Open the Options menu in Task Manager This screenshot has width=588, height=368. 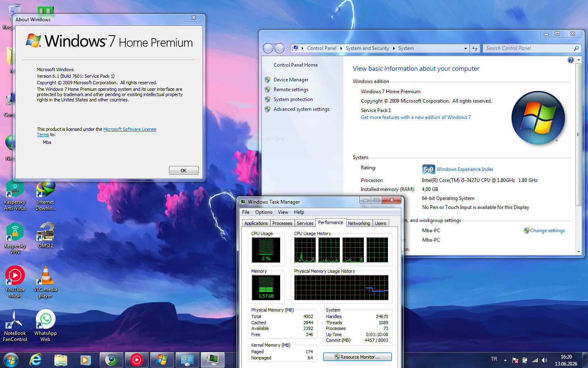pyautogui.click(x=264, y=212)
